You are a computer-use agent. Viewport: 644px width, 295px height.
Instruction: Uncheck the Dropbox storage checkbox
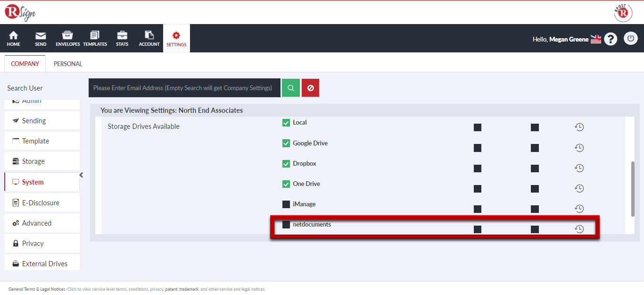tap(286, 164)
